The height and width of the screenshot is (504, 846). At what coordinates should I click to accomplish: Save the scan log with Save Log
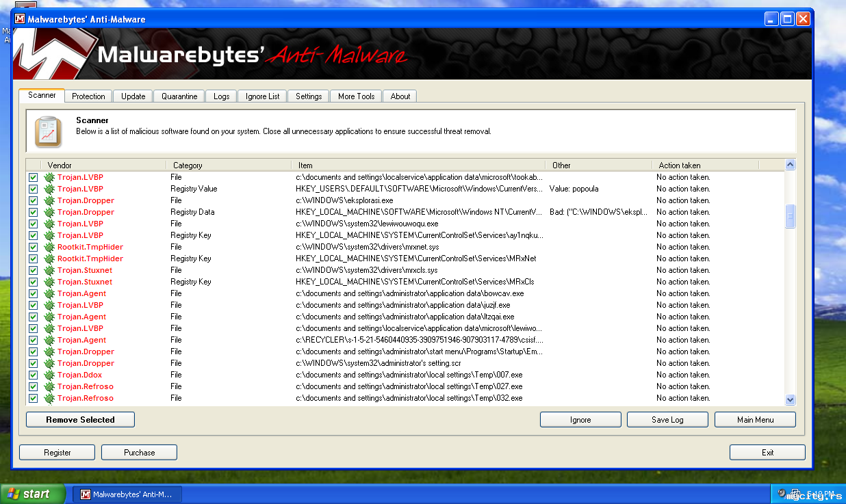(x=667, y=420)
